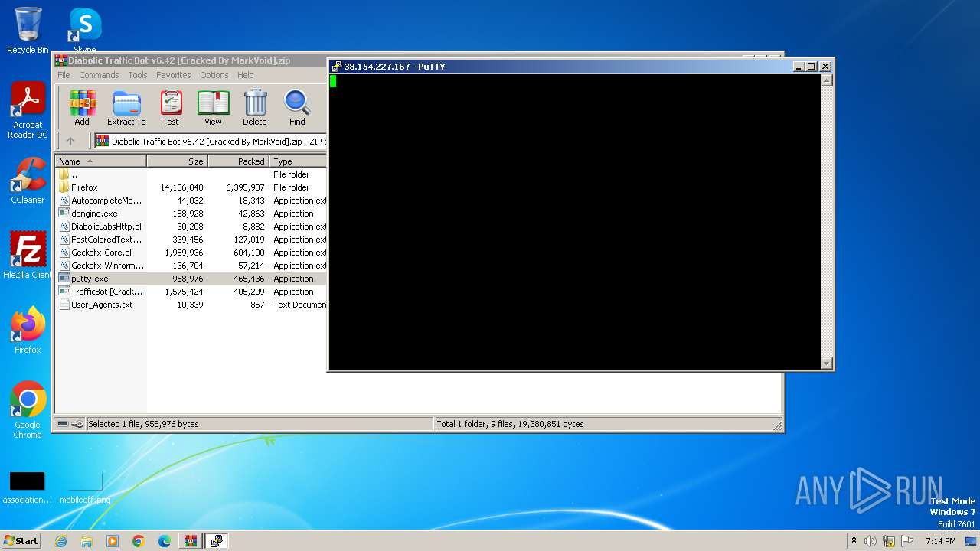Click the Extract To toolbar icon
Image resolution: width=980 pixels, height=551 pixels.
(x=126, y=108)
